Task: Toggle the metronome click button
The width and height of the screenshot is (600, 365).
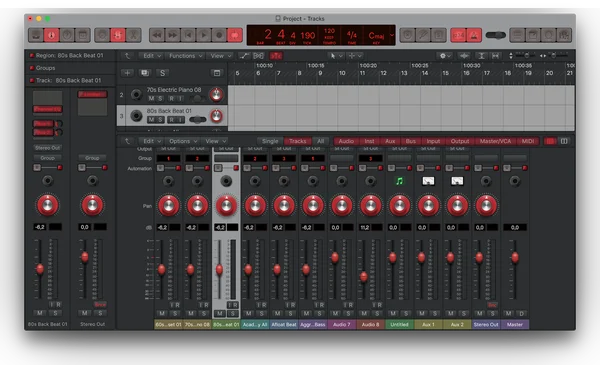Action: tap(474, 35)
